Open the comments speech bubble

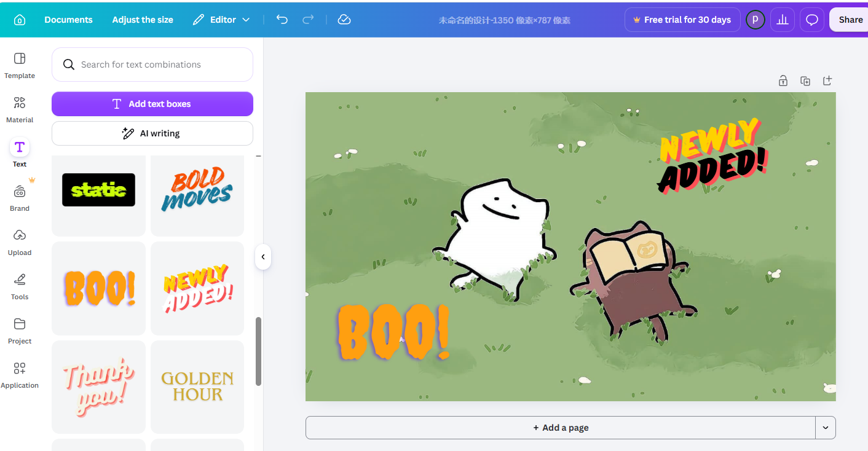[x=812, y=20]
